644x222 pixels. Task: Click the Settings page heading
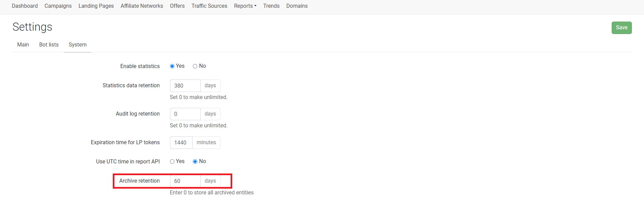click(32, 27)
